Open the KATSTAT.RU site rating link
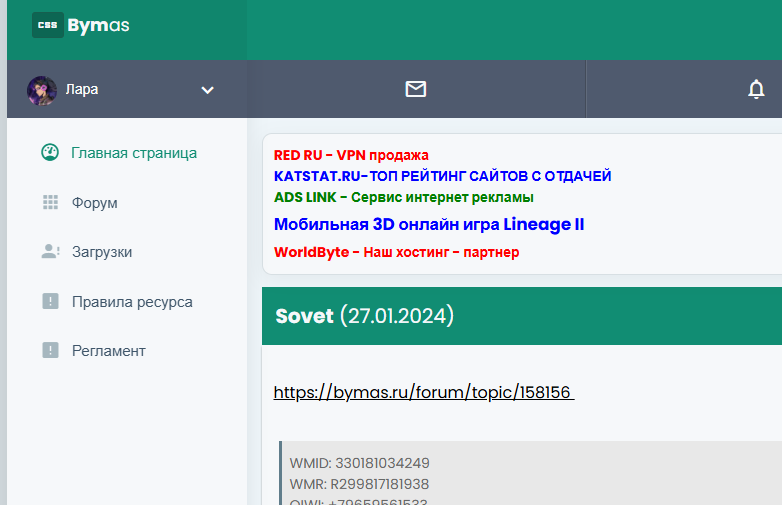The height and width of the screenshot is (505, 782). tap(442, 176)
